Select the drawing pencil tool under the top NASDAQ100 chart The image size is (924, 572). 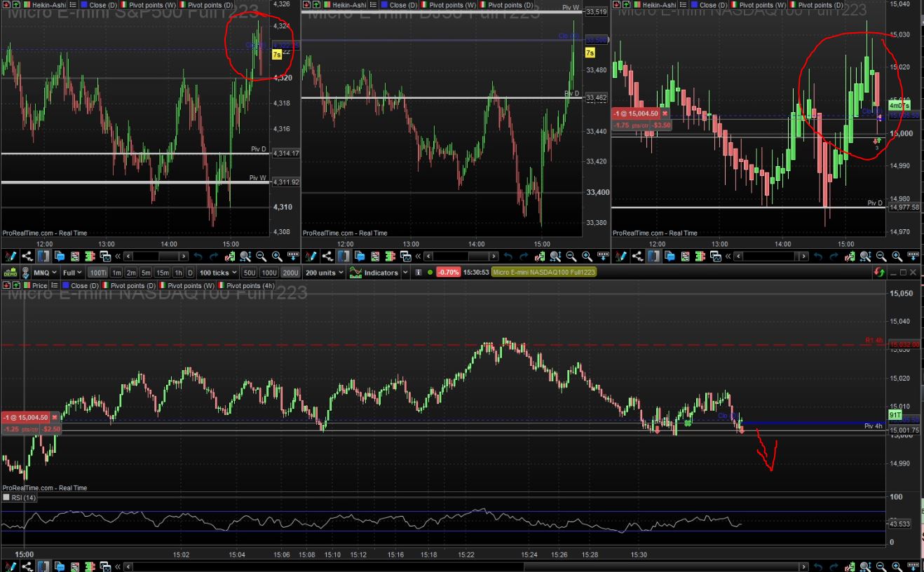[x=620, y=257]
